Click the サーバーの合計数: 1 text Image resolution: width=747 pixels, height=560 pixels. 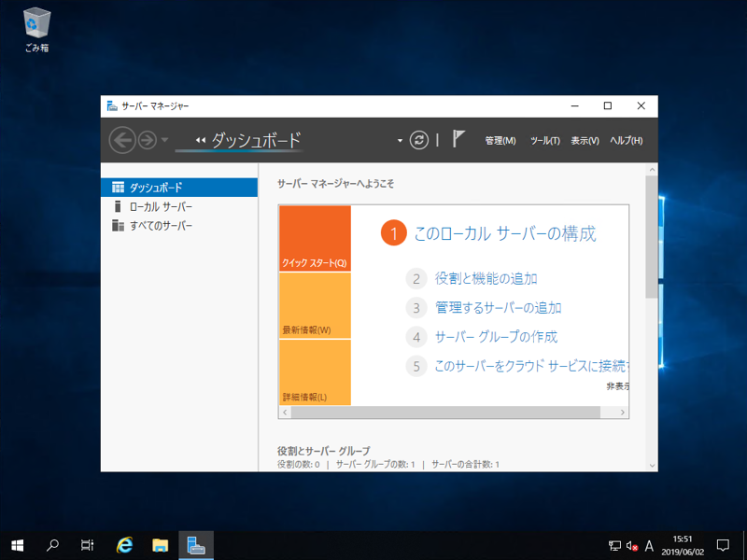tap(465, 464)
